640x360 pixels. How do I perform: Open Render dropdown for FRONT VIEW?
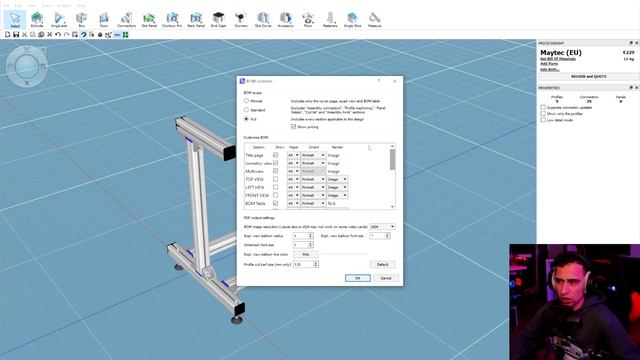pos(337,195)
